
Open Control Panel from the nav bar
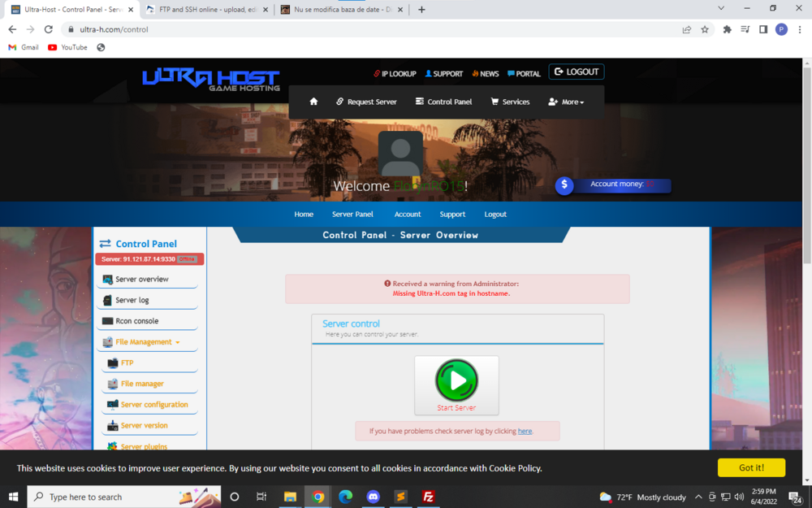coord(443,102)
